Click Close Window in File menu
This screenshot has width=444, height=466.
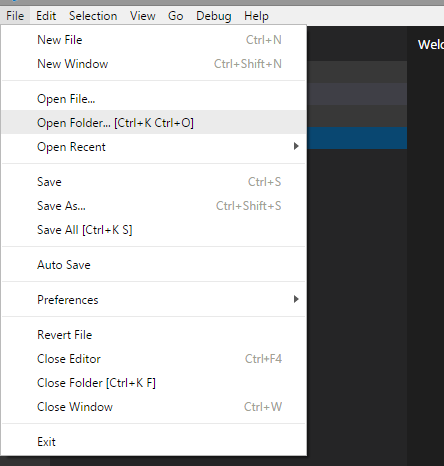point(154,407)
